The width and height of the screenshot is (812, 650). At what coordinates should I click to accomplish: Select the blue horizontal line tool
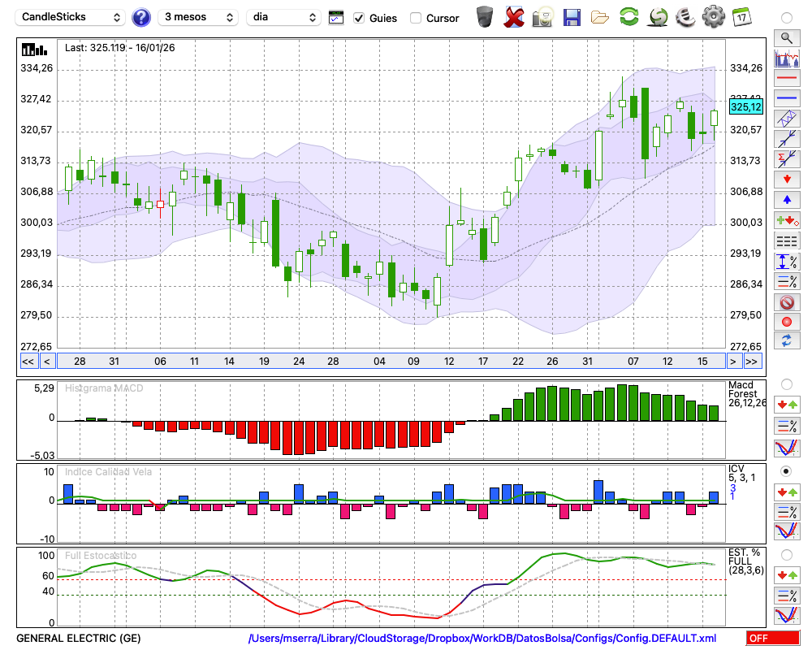(x=786, y=98)
